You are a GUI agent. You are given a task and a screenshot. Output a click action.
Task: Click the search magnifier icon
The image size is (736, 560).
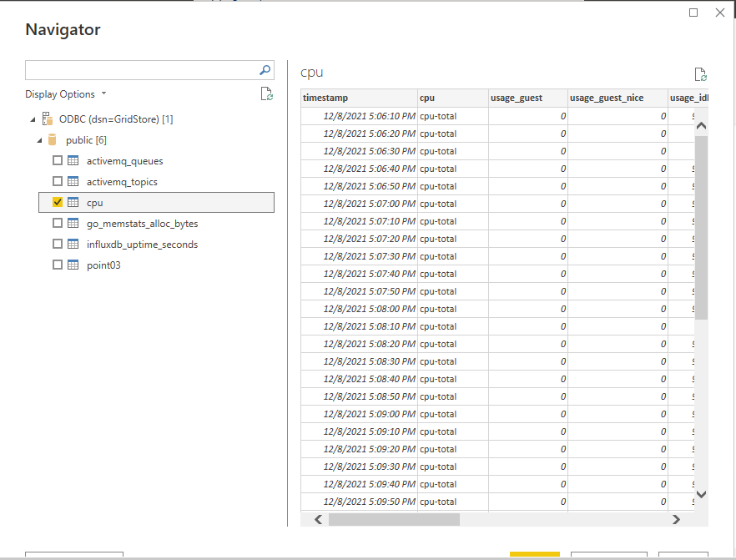(x=265, y=70)
